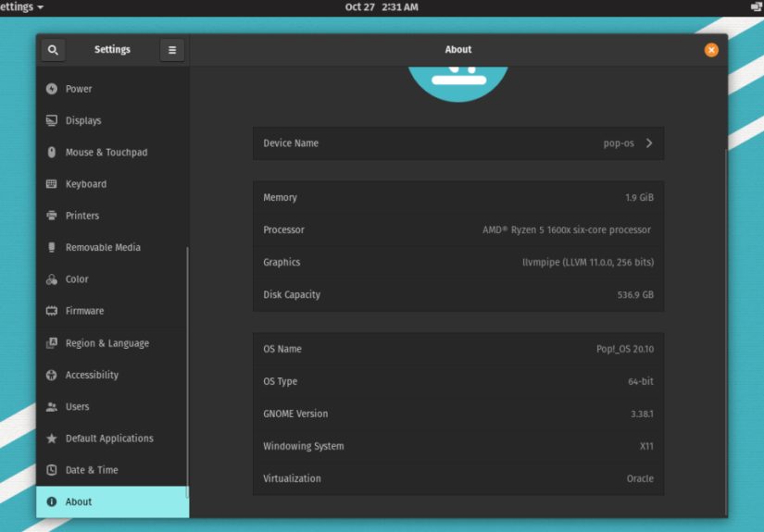
Task: Click the Displays monitor icon
Action: [x=52, y=120]
